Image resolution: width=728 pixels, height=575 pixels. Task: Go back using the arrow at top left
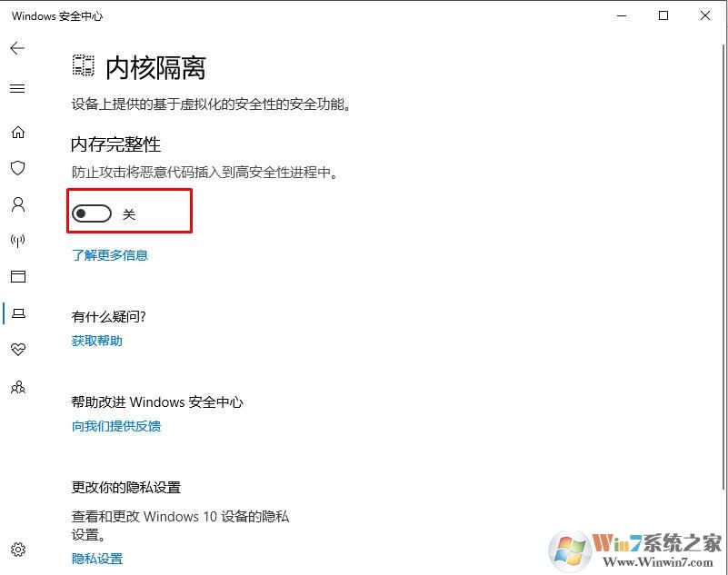click(x=17, y=48)
